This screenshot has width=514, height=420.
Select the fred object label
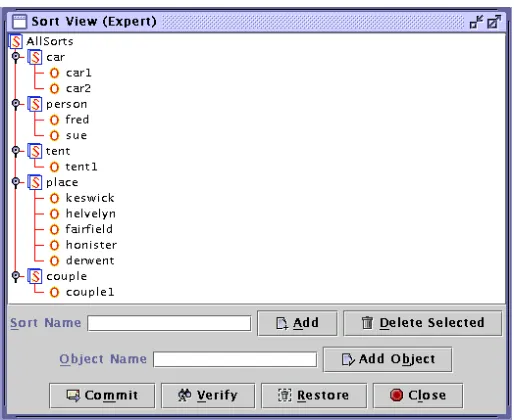pyautogui.click(x=77, y=119)
